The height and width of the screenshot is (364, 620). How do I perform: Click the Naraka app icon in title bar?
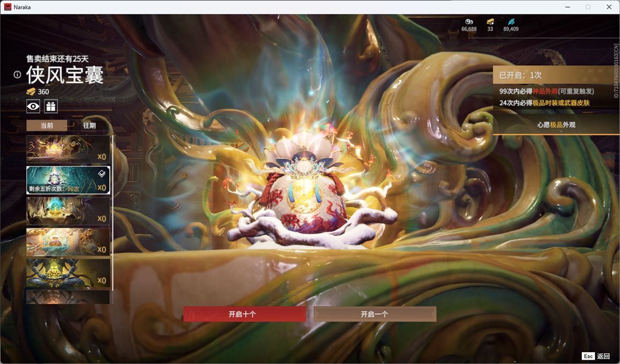pyautogui.click(x=8, y=7)
